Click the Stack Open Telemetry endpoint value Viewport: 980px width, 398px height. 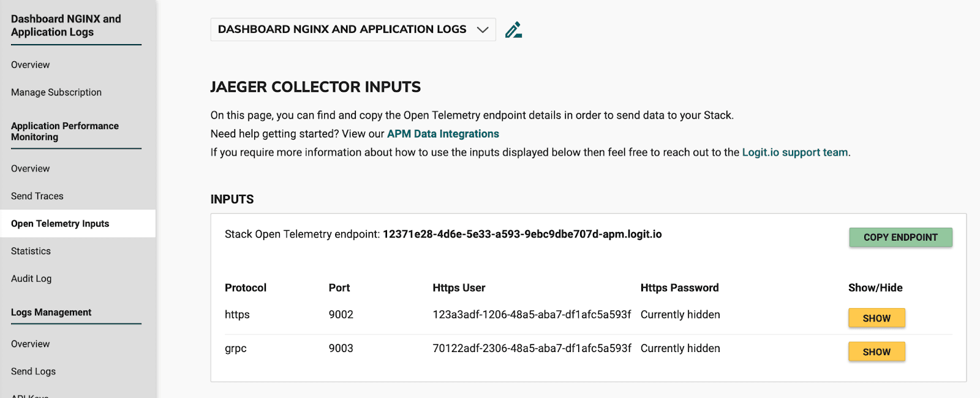tap(522, 235)
